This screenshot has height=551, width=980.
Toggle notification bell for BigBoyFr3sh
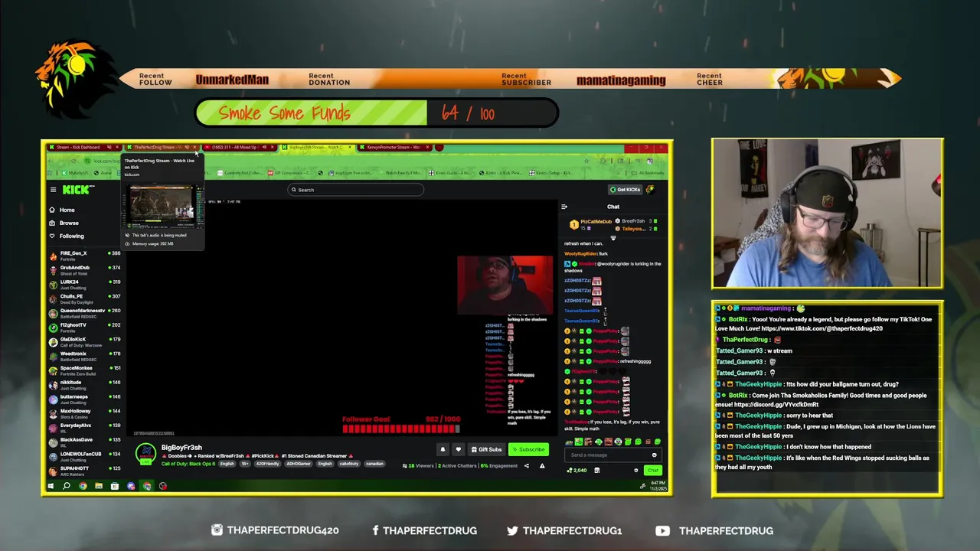pyautogui.click(x=443, y=449)
